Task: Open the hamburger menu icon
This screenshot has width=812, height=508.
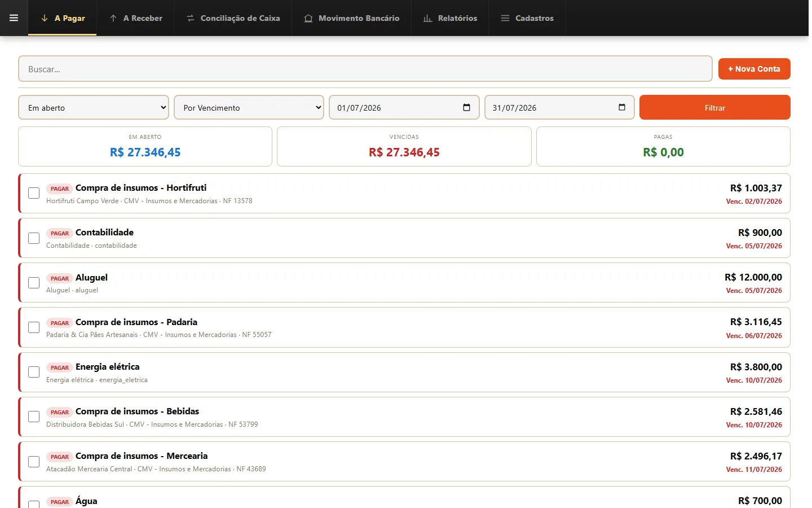Action: 14,18
